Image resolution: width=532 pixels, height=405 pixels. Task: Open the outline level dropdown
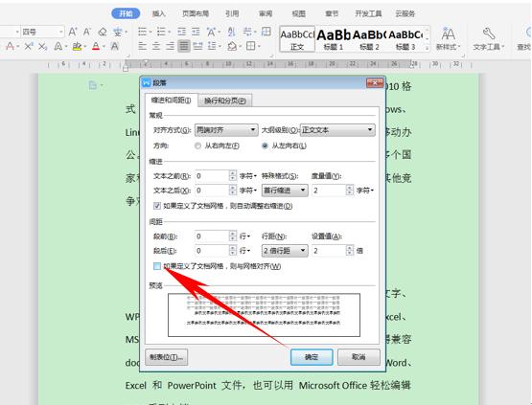(337, 130)
